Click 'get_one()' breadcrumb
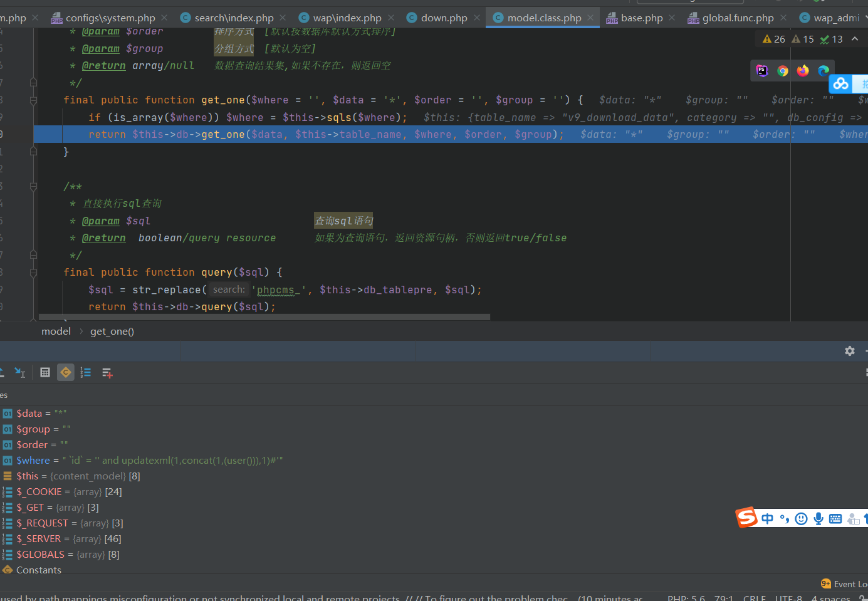The width and height of the screenshot is (868, 601). (x=112, y=332)
